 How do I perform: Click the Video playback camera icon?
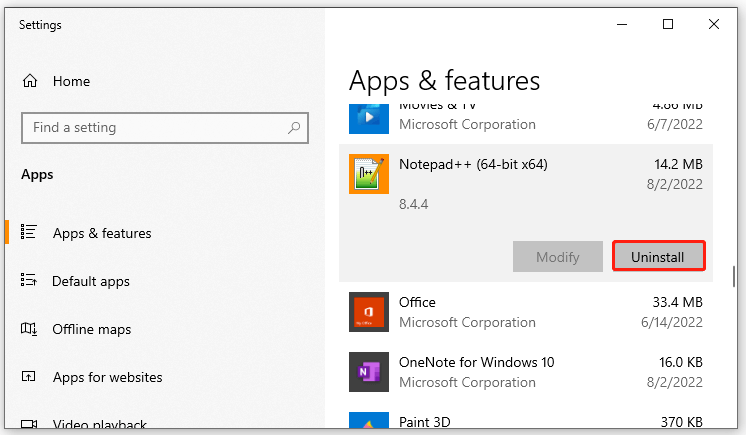point(29,424)
